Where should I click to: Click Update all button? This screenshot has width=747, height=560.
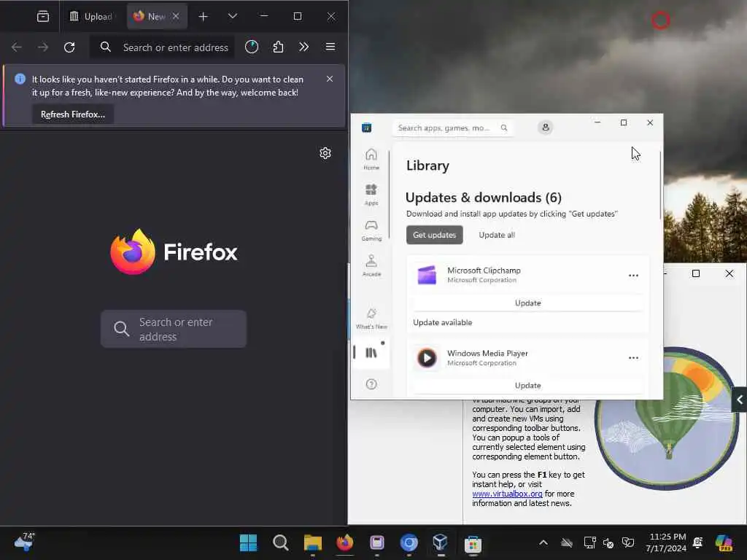[x=497, y=235]
